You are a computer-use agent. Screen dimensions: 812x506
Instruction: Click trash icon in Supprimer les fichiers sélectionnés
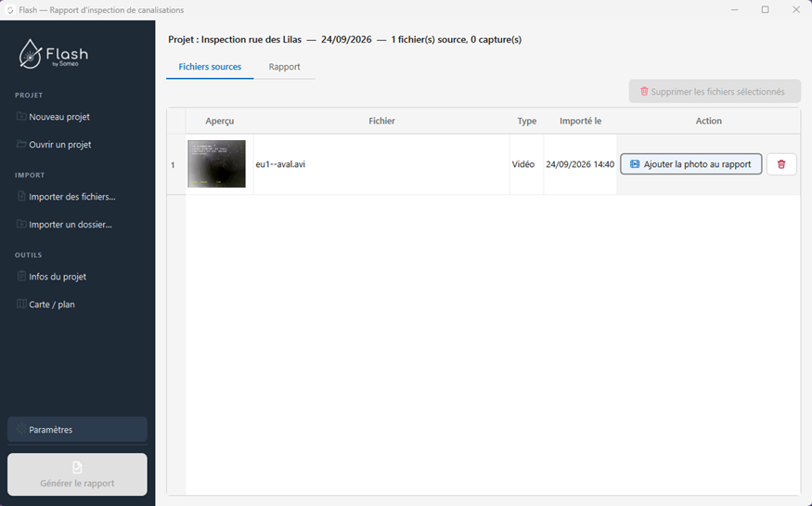pos(644,91)
